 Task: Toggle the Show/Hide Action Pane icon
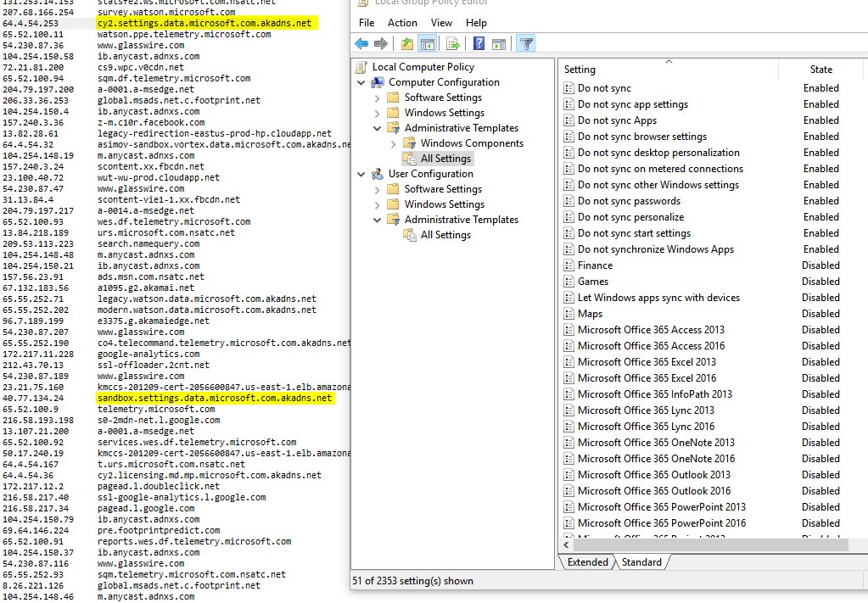[498, 43]
